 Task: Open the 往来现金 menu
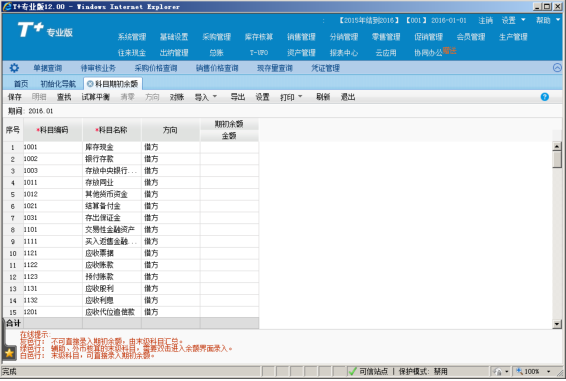pyautogui.click(x=132, y=53)
